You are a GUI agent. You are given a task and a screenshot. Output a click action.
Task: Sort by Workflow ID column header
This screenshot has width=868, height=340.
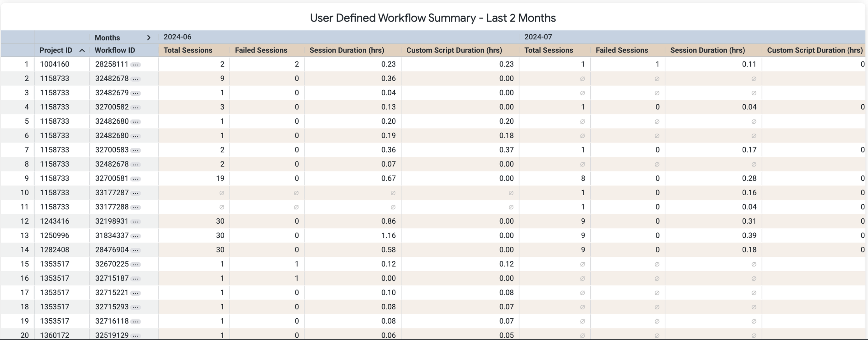pyautogui.click(x=114, y=50)
